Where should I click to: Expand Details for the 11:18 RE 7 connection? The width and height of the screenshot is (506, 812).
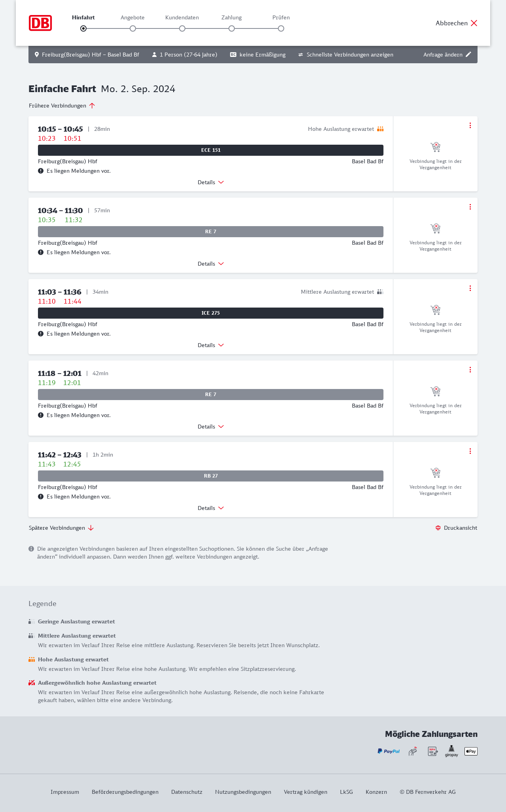coord(211,427)
